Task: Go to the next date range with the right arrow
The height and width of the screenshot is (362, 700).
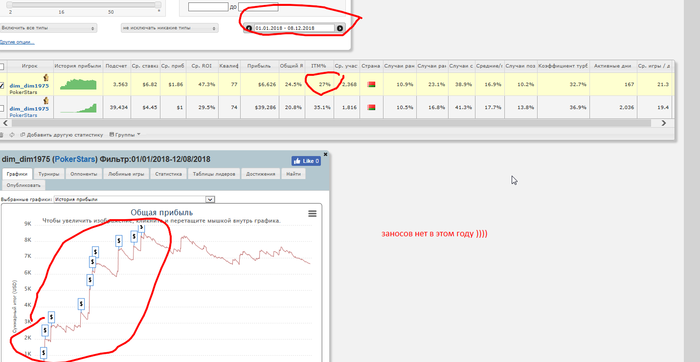Action: point(340,28)
